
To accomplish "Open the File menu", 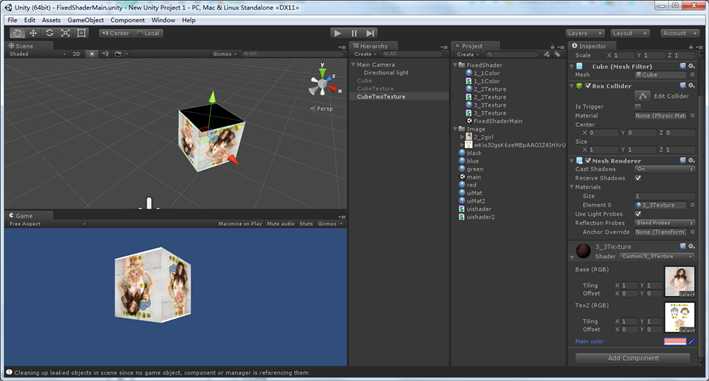I will point(12,20).
